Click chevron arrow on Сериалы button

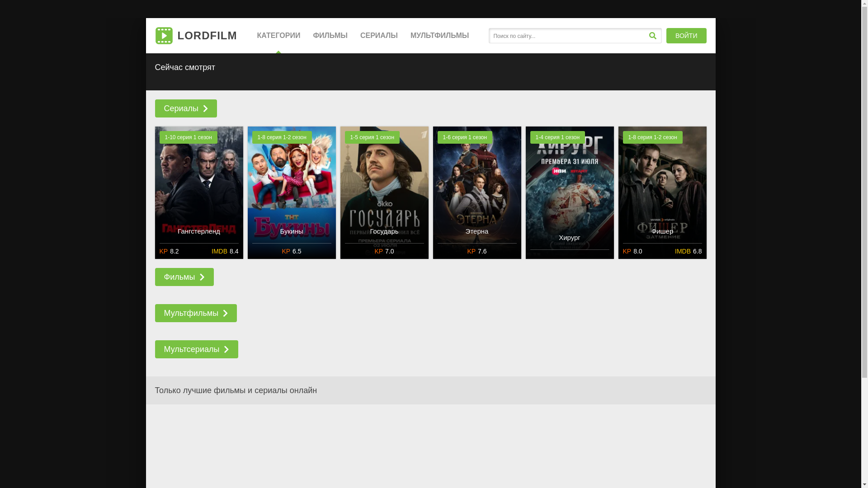206,109
